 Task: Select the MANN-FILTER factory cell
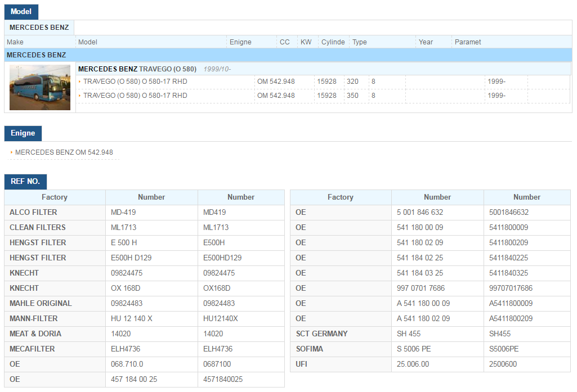55,318
